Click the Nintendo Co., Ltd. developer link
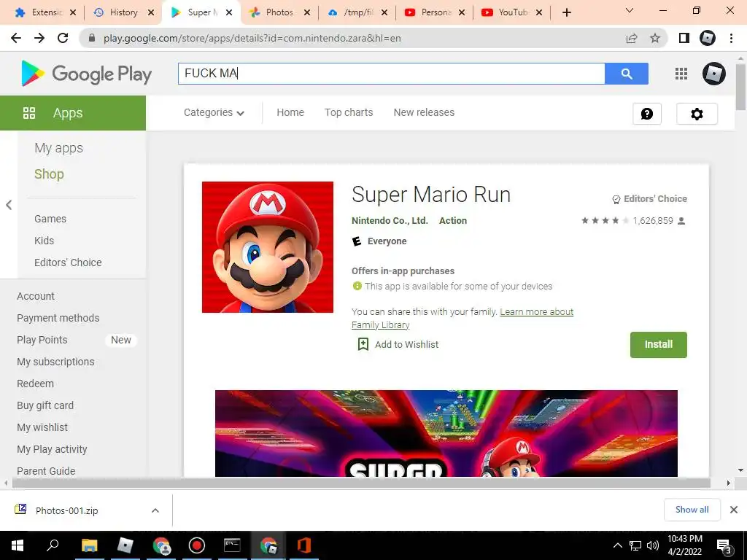Image resolution: width=747 pixels, height=560 pixels. point(390,220)
